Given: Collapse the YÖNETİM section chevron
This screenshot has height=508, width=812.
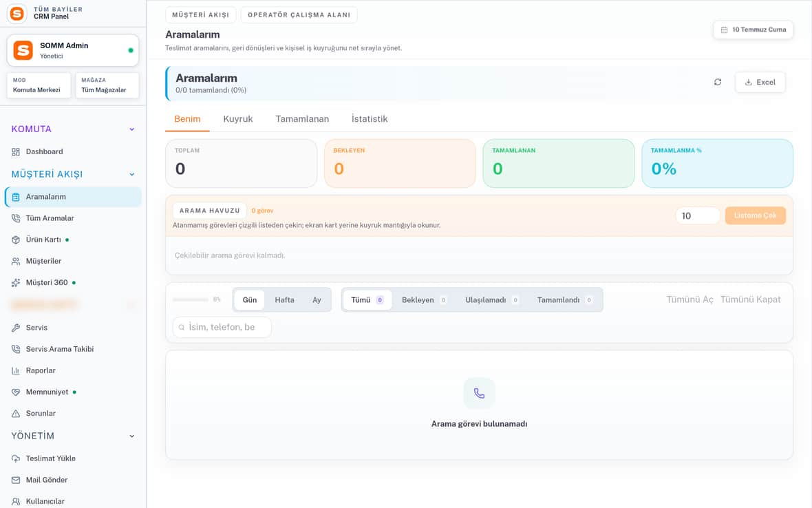Looking at the screenshot, I should (132, 436).
